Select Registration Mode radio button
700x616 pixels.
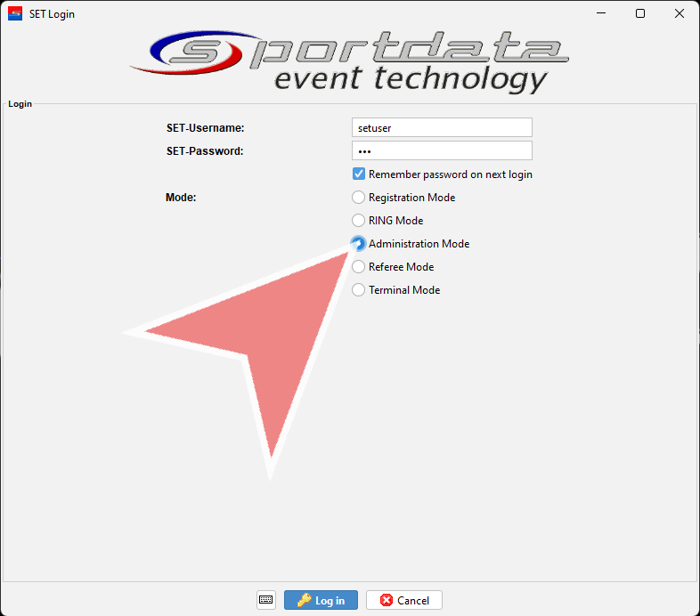click(x=359, y=198)
